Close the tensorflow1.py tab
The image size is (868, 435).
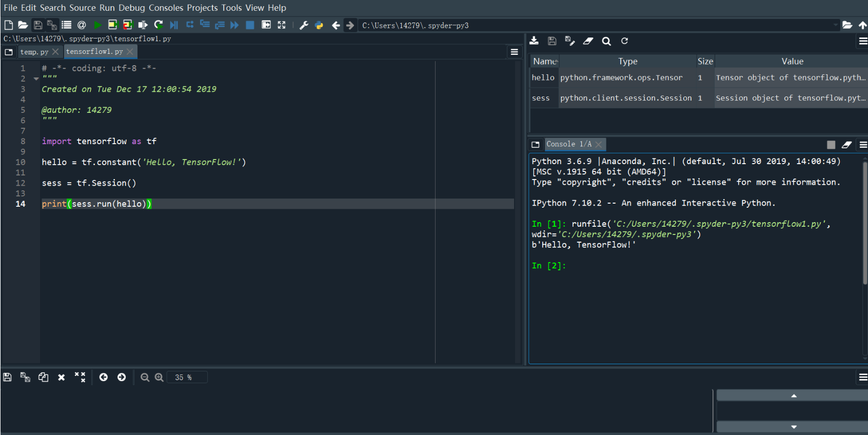[x=130, y=51]
